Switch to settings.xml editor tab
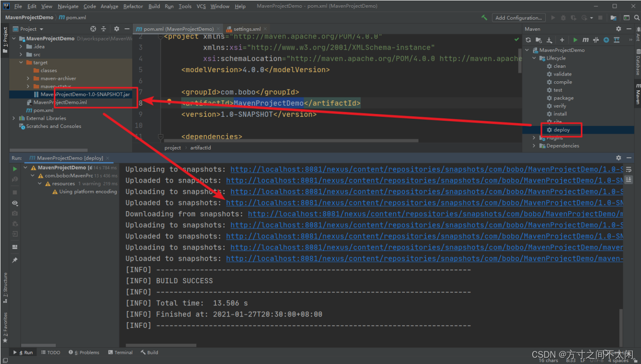 point(247,29)
